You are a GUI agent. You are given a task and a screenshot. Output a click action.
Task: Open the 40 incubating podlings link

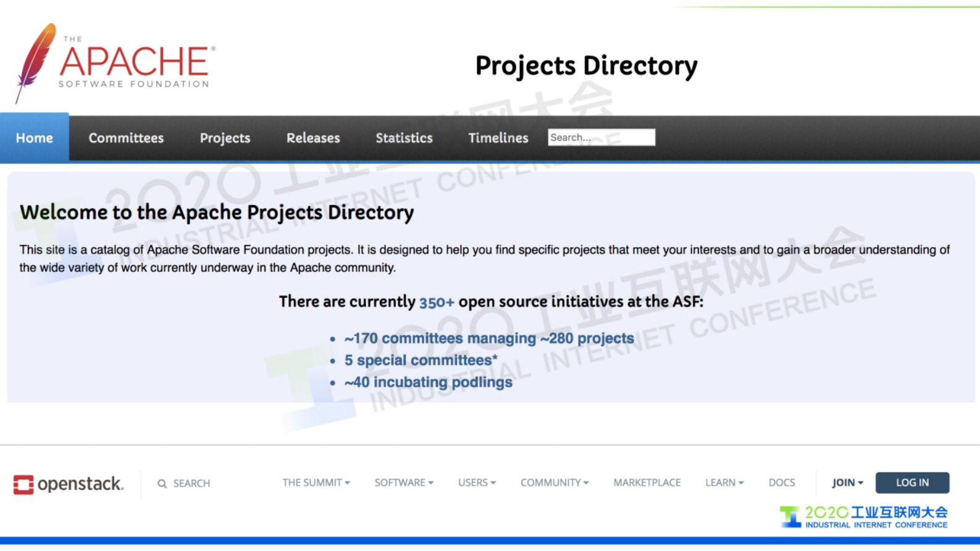click(429, 382)
